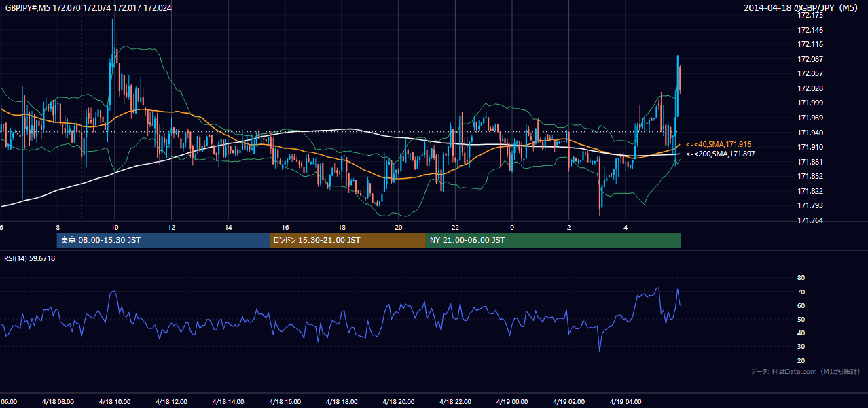Click hour label 12 under price chart
This screenshot has width=868, height=408.
click(172, 228)
